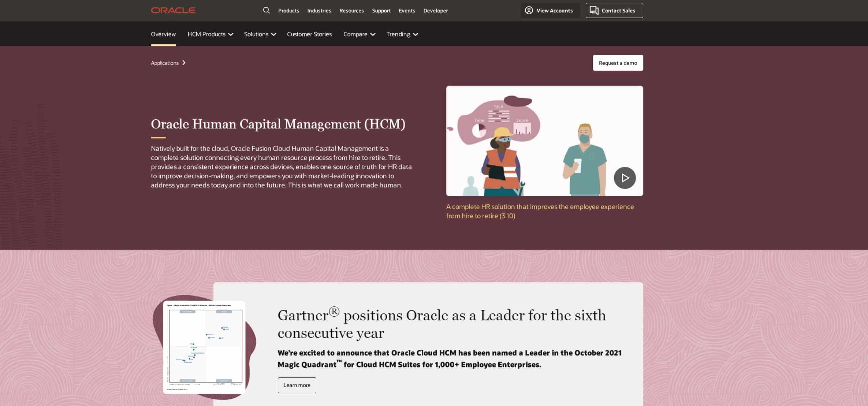Click the Contact Sales chat icon

[594, 10]
